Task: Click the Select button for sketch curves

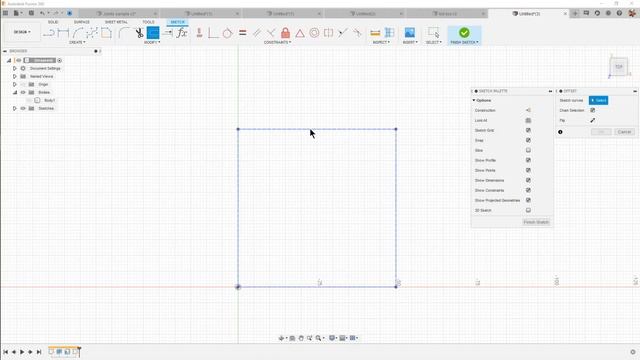Action: click(598, 100)
